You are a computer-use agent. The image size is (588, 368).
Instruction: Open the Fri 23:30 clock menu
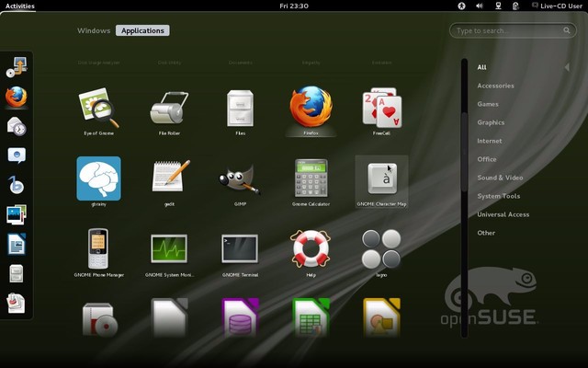tap(294, 6)
